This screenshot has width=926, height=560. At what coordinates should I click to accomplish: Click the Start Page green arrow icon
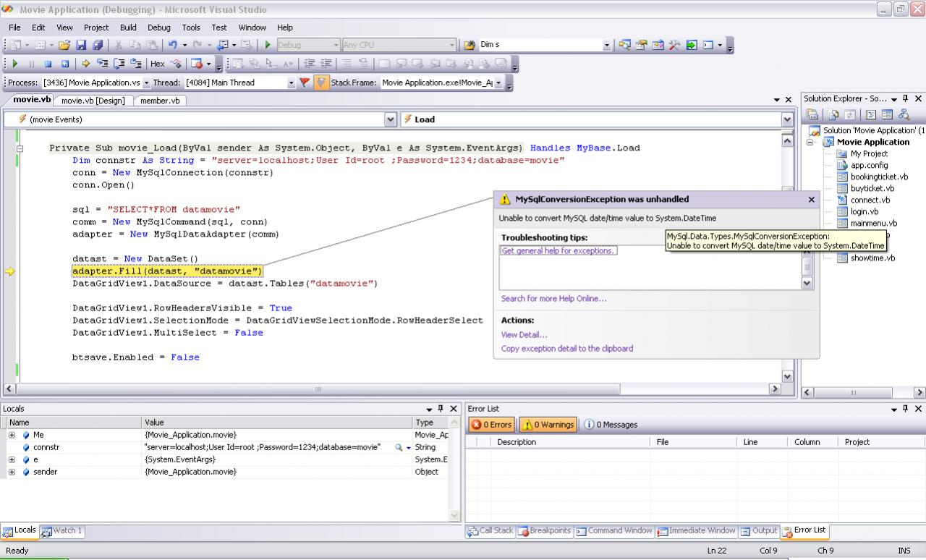692,45
